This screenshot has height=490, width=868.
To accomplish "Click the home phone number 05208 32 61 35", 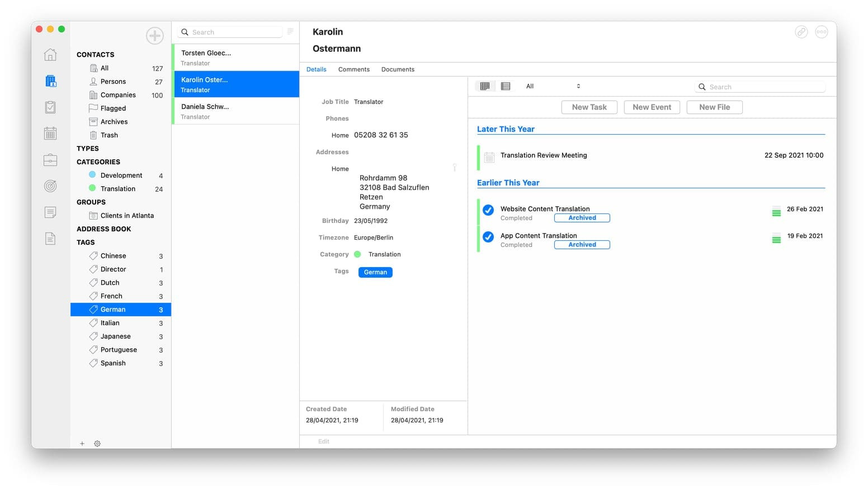I will pos(381,135).
